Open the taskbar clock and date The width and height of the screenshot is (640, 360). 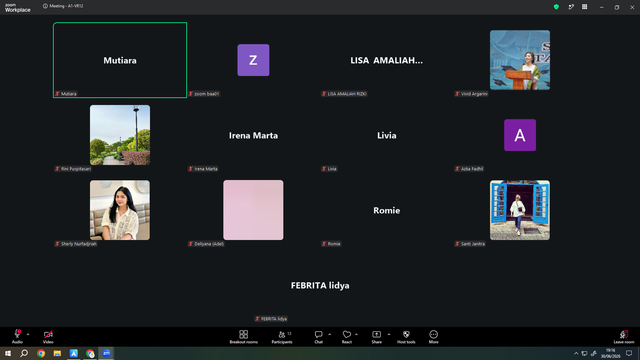click(610, 353)
